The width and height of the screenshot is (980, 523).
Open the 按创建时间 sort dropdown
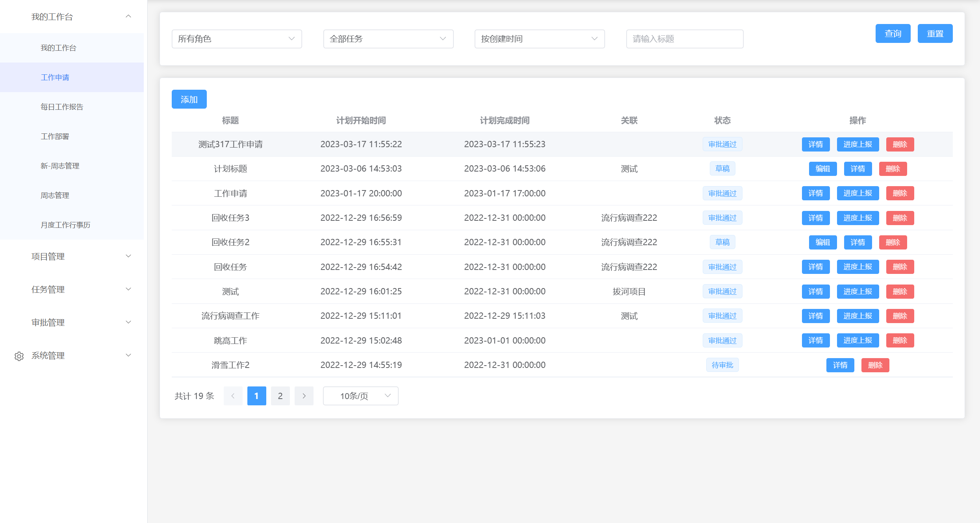click(540, 39)
